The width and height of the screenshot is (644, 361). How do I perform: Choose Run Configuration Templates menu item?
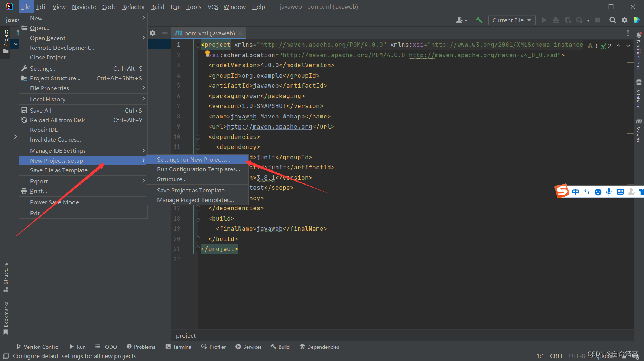(x=197, y=169)
